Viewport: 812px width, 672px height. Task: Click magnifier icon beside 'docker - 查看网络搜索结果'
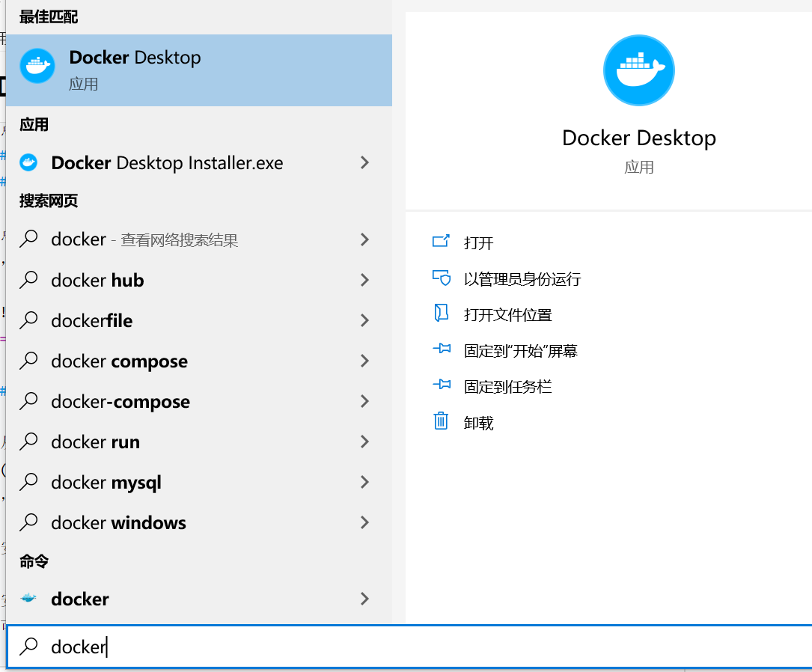click(28, 239)
